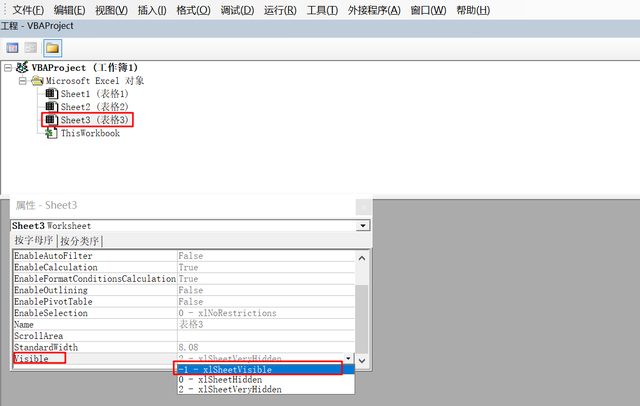Open the 窗口(W) menu
640x406 pixels.
coord(428,10)
